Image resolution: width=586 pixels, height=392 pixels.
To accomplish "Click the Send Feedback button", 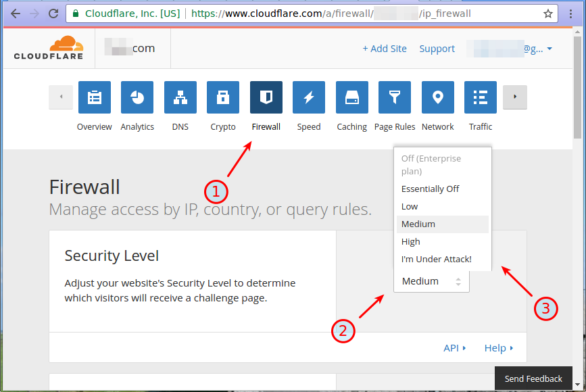I will [x=533, y=378].
